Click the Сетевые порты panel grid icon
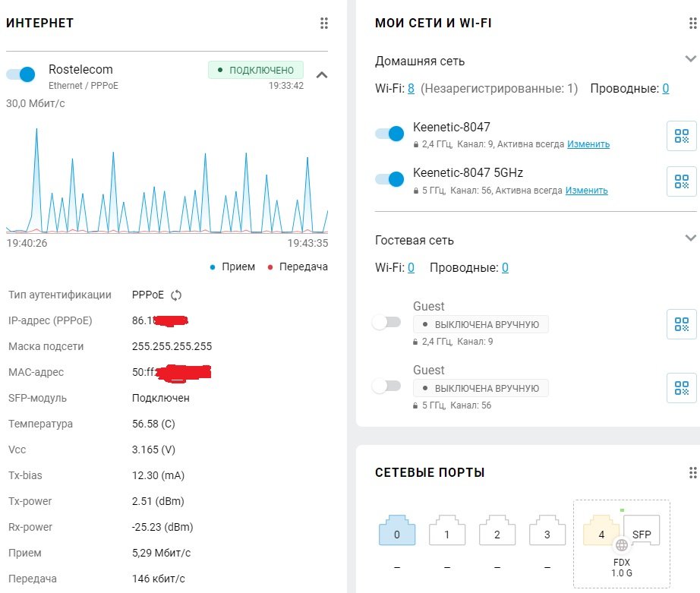Viewport: 700px width, 593px height. (693, 472)
